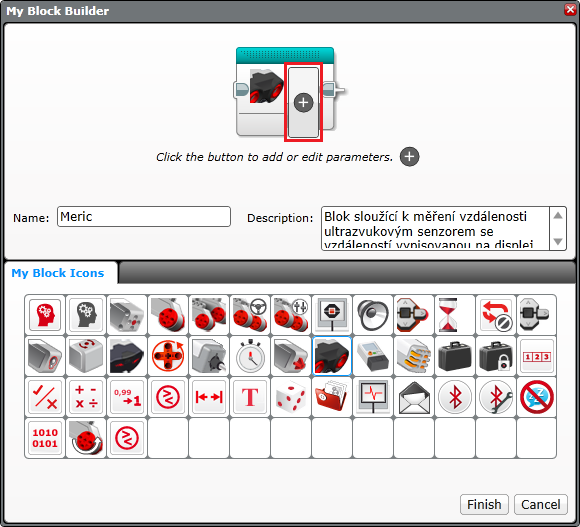Select the 1010 0101 binary icon

45,438
